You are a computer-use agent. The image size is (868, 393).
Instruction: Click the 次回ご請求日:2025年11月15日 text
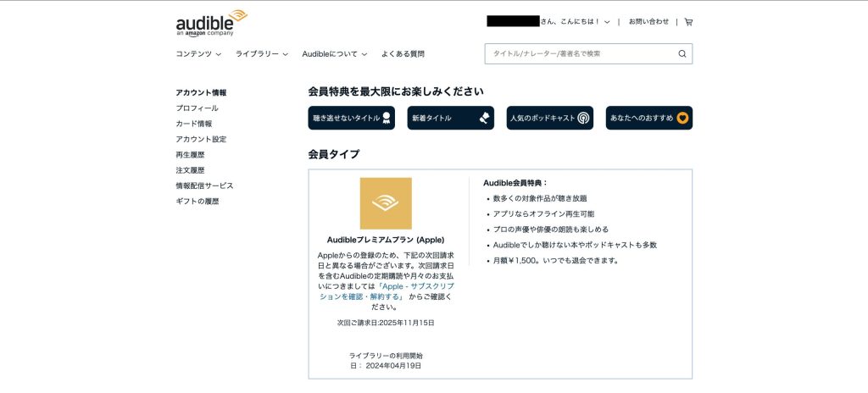tap(386, 323)
